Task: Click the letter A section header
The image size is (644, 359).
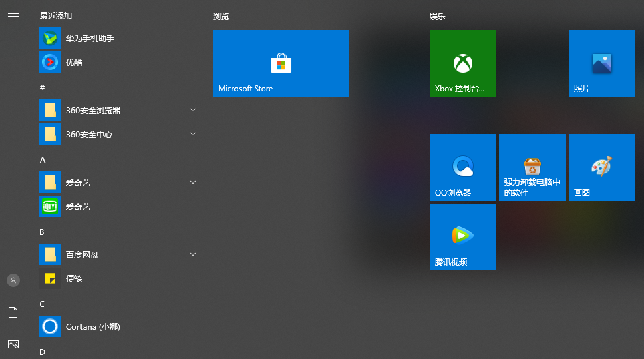Action: coord(43,160)
